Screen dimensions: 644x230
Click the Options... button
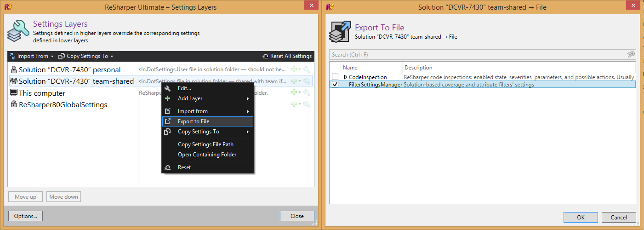pos(26,216)
